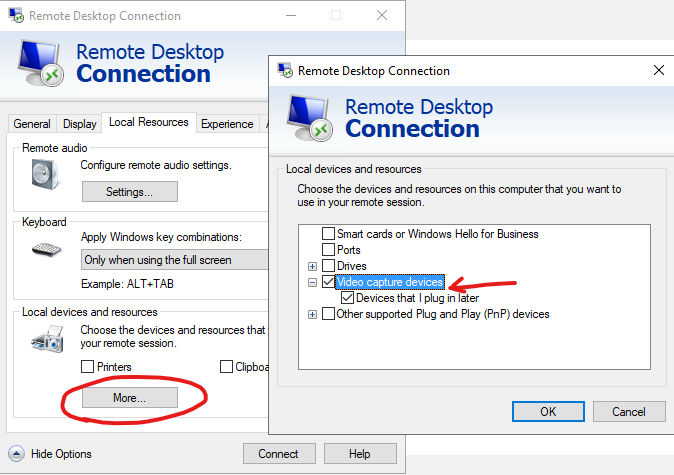Expand the Drives tree node
Screen dimensions: 674x475
312,267
